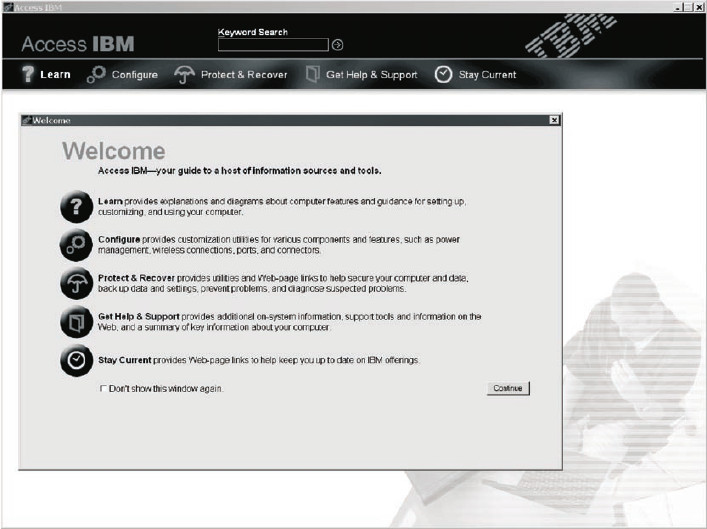This screenshot has height=529, width=707.
Task: Click the round Learn question mark icon in Welcome
Action: click(x=76, y=207)
